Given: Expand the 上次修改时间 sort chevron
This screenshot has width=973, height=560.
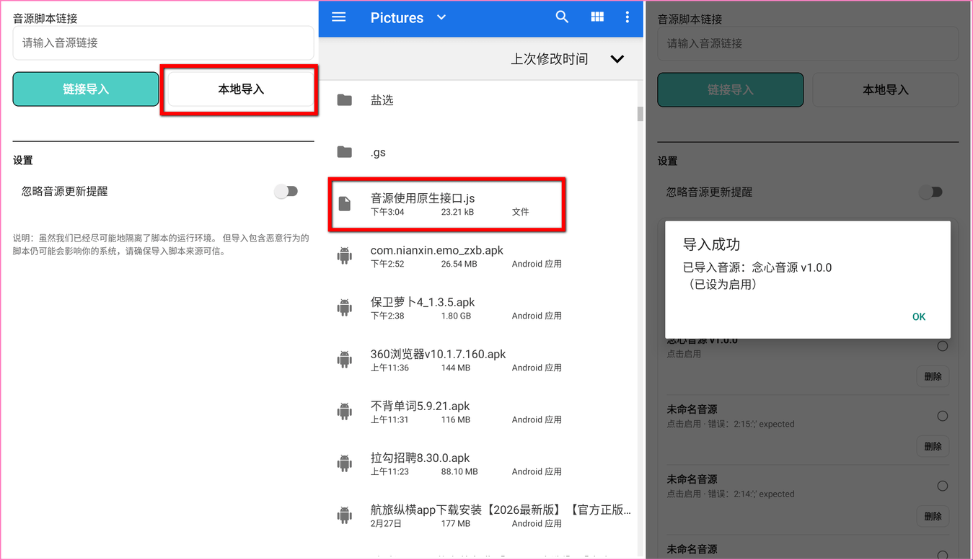Looking at the screenshot, I should tap(617, 59).
